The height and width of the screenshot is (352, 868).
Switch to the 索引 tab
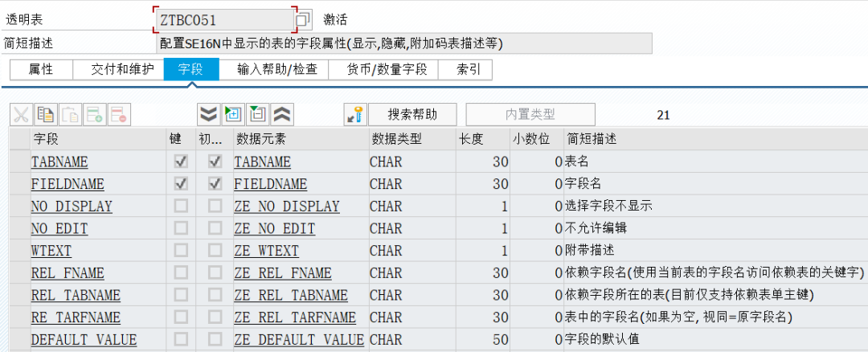point(465,70)
